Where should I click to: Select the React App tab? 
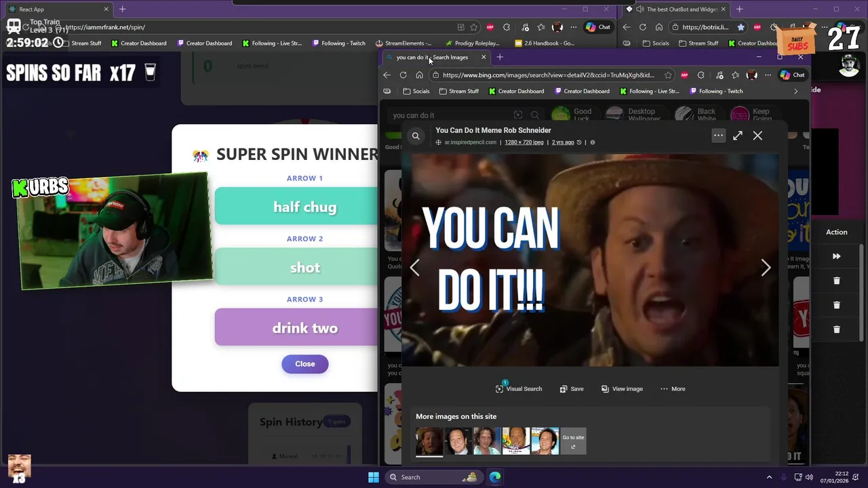click(x=58, y=9)
